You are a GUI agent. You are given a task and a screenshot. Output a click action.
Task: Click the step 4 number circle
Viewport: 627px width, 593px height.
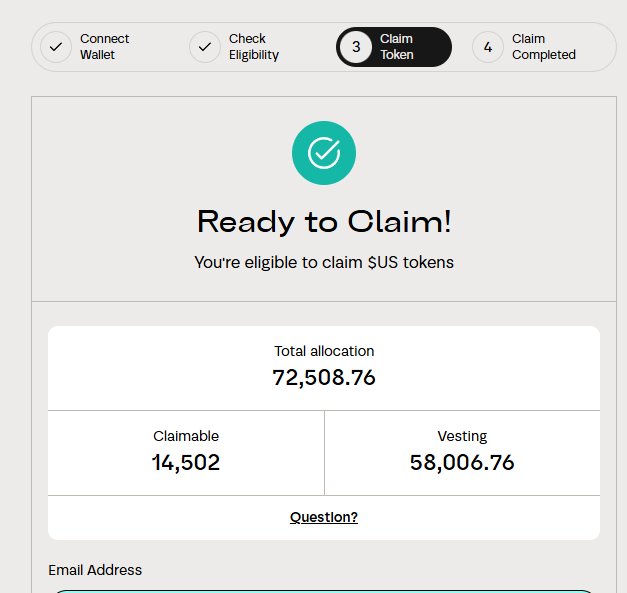tap(488, 47)
